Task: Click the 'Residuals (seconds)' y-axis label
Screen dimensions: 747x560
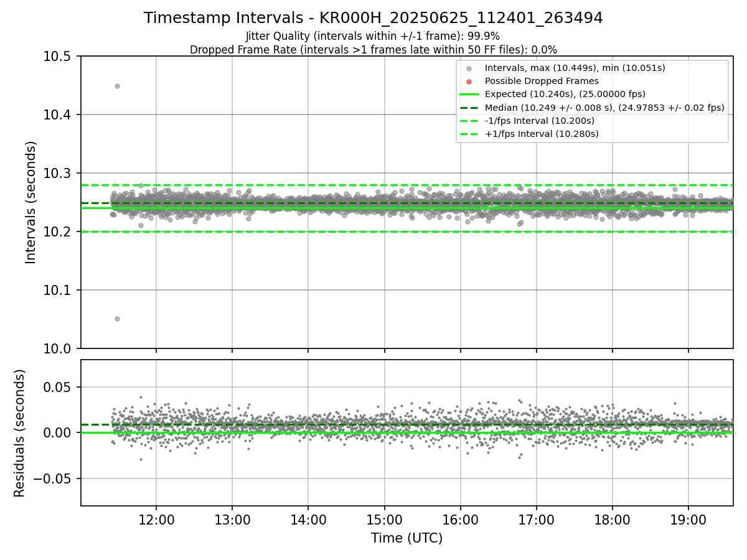Action: click(x=20, y=433)
